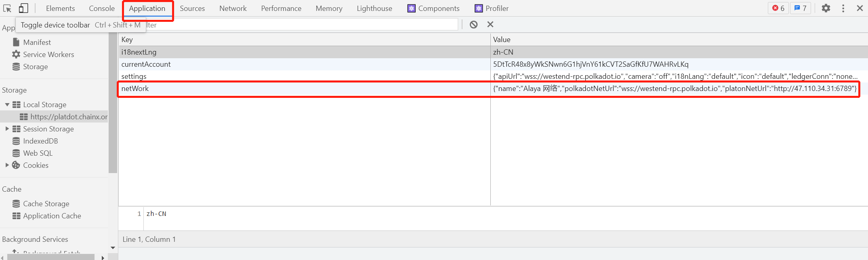Switch to the Sources tab
868x260 pixels.
(x=192, y=8)
